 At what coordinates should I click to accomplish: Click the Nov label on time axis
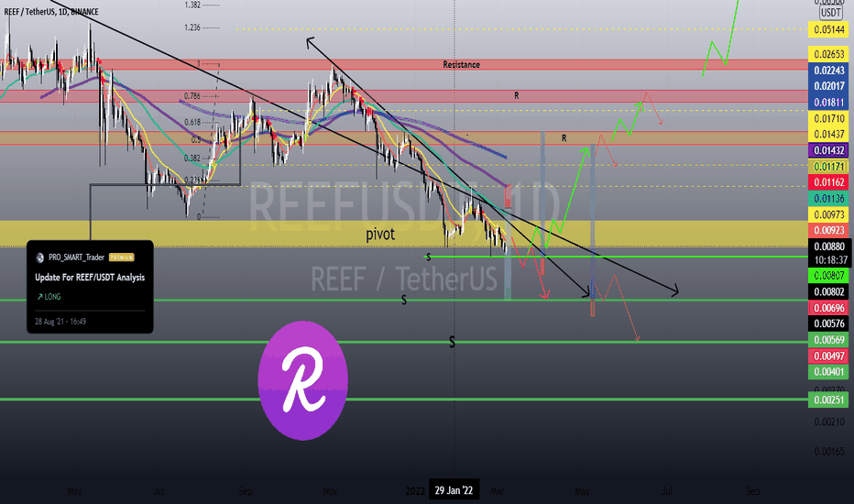tap(330, 491)
